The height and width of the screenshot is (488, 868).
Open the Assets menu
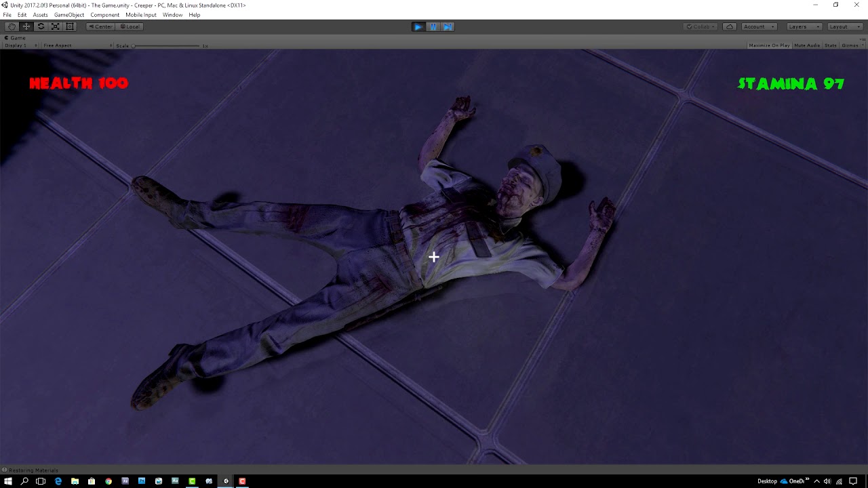pos(41,15)
